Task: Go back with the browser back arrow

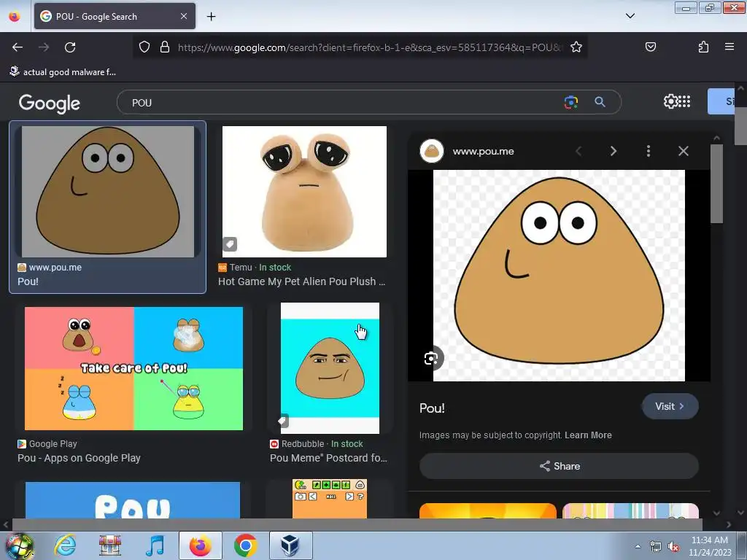Action: [18, 47]
